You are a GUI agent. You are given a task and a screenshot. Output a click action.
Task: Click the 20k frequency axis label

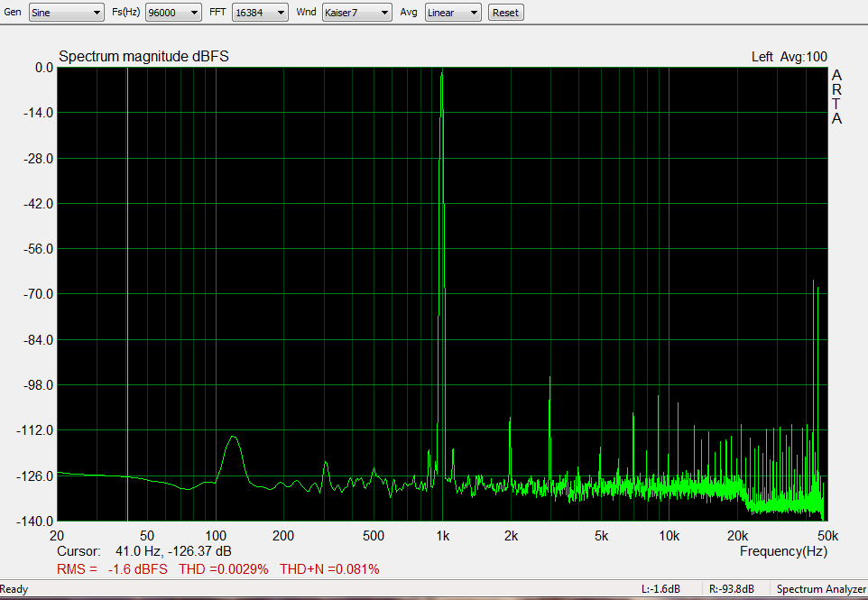point(737,536)
